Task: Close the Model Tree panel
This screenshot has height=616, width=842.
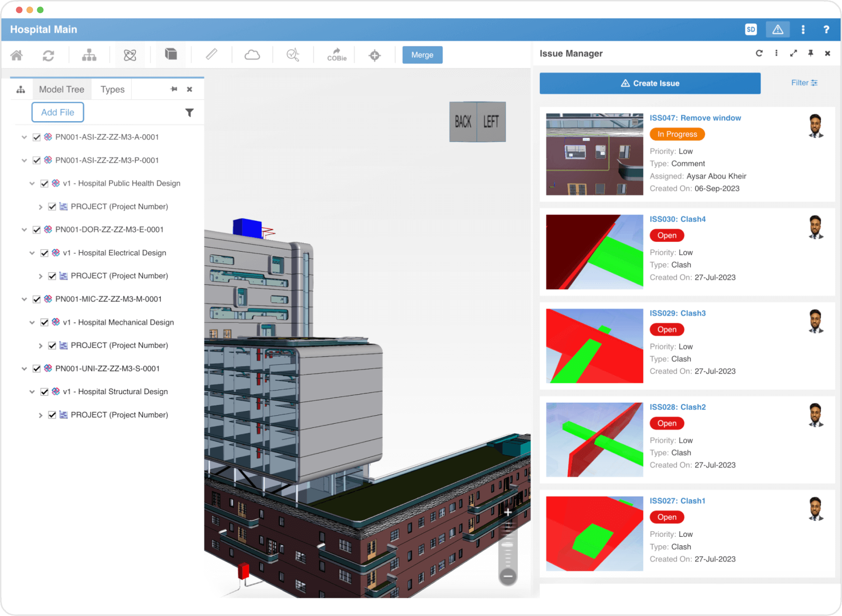Action: point(190,89)
